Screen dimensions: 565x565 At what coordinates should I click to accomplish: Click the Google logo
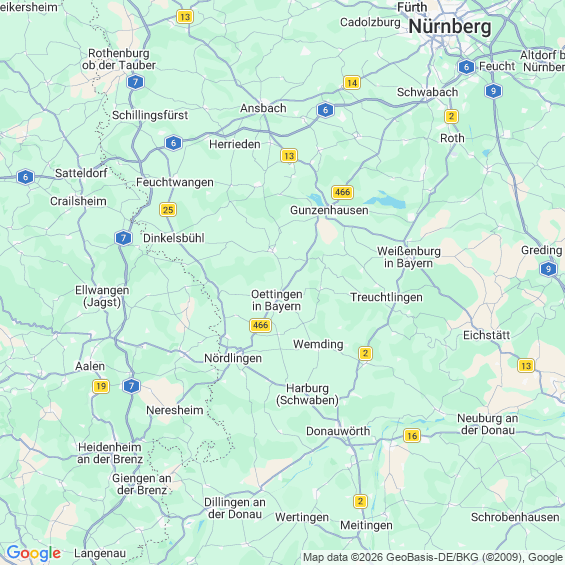point(34,553)
